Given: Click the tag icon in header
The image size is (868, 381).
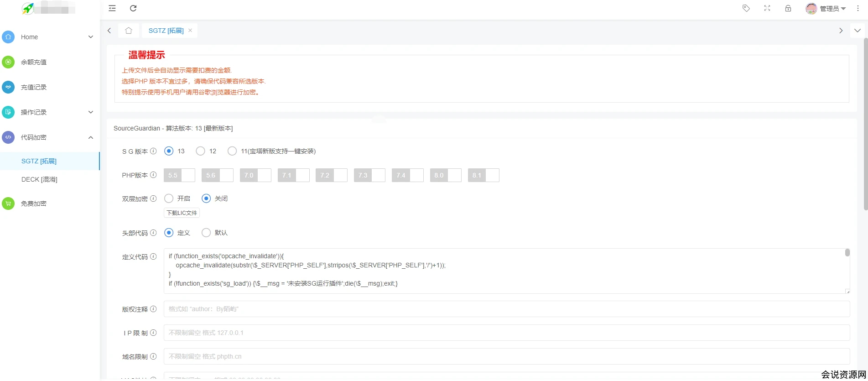Looking at the screenshot, I should click(x=746, y=8).
